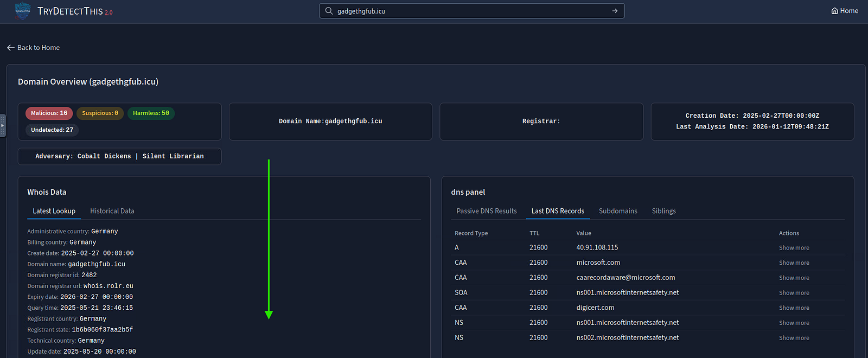Image resolution: width=868 pixels, height=358 pixels.
Task: Switch to Historical Data tab
Action: (x=112, y=211)
